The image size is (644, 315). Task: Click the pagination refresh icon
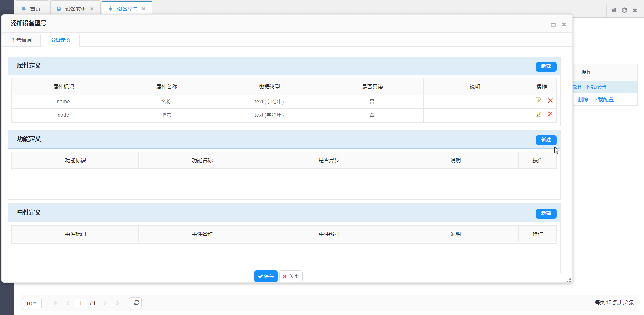pos(136,303)
